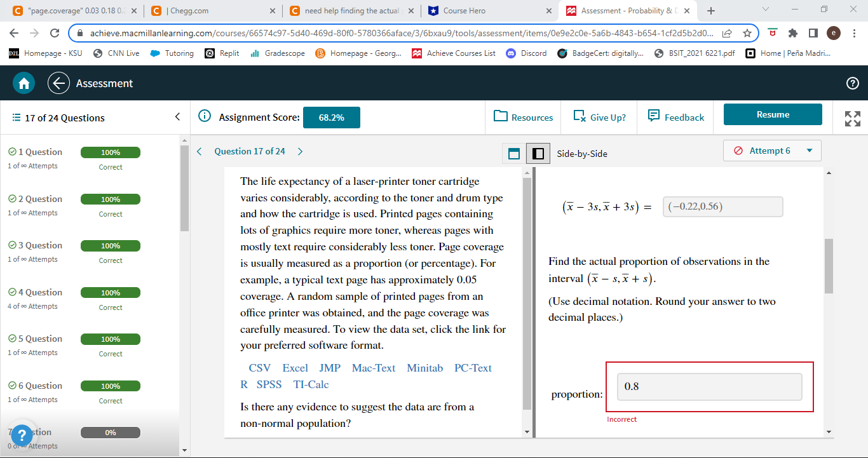Toggle the questions list panel arrow
Screen dimensions: 868x458
177,117
